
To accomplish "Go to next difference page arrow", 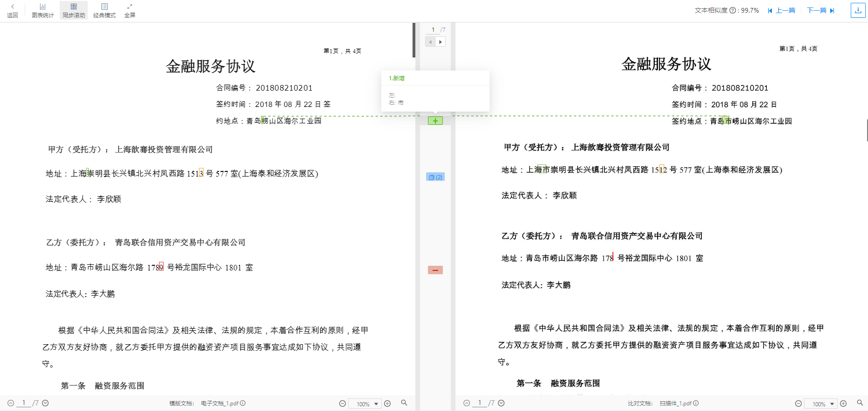I will click(441, 42).
